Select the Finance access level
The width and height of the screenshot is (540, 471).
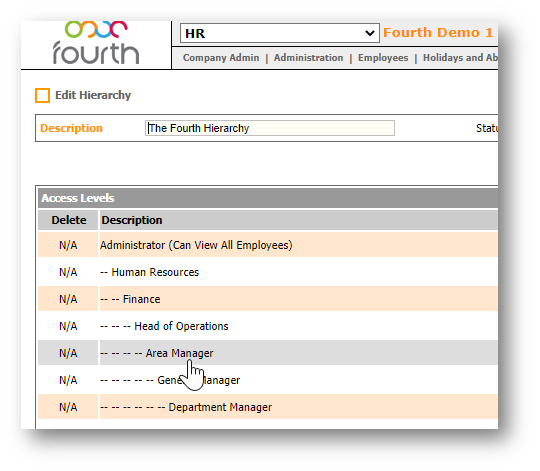pyautogui.click(x=130, y=299)
